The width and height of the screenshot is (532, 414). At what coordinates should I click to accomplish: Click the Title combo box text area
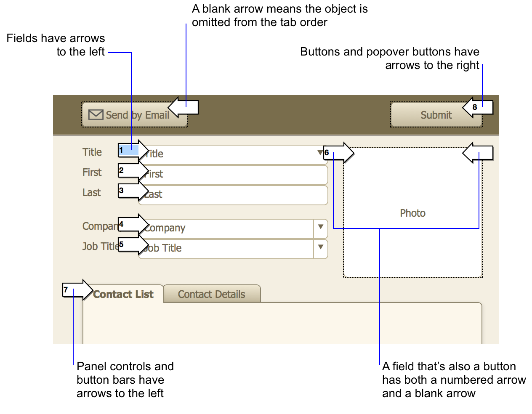[x=231, y=154]
